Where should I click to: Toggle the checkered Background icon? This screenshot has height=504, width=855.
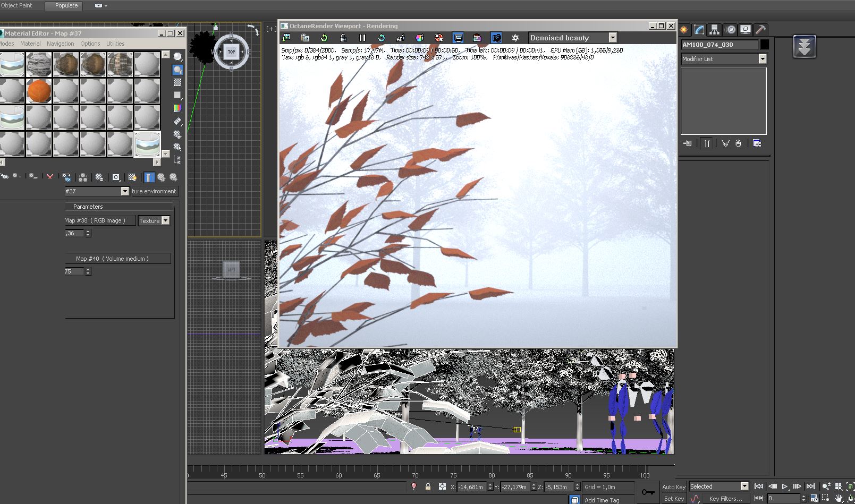tap(177, 82)
